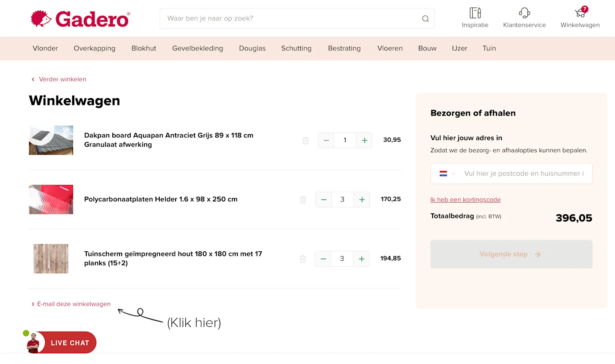
Task: Open the Tuinscherm product thumbnail
Action: click(x=51, y=259)
